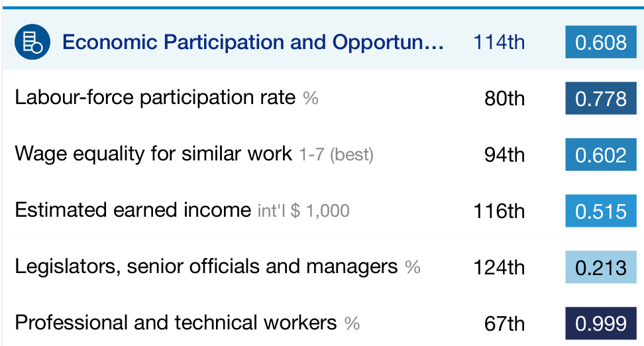Select Wage equality for similar work

[x=154, y=154]
